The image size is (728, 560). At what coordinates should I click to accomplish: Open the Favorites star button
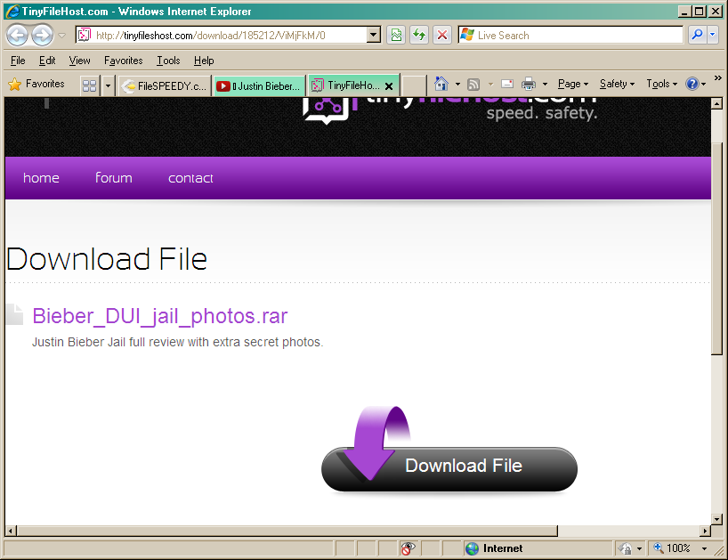(36, 84)
